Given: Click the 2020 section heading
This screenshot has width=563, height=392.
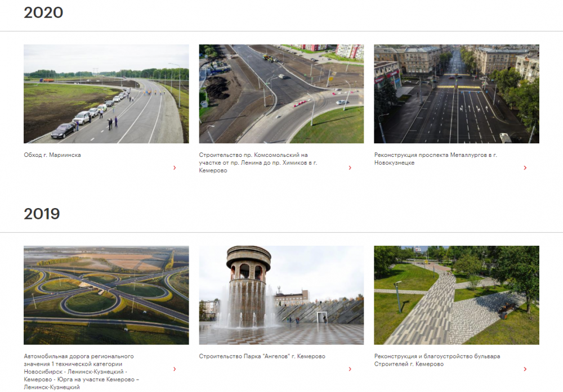Looking at the screenshot, I should (x=43, y=13).
